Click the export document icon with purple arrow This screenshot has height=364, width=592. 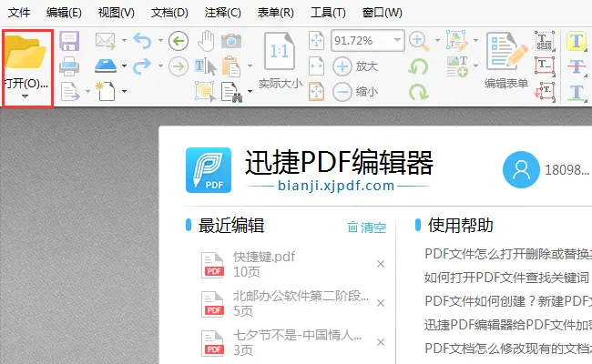point(71,92)
